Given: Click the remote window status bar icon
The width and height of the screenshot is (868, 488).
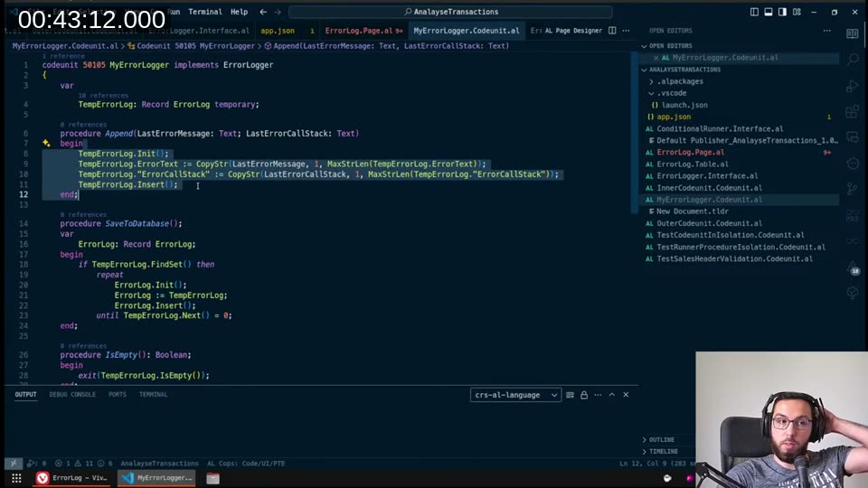Looking at the screenshot, I should pos(14,464).
